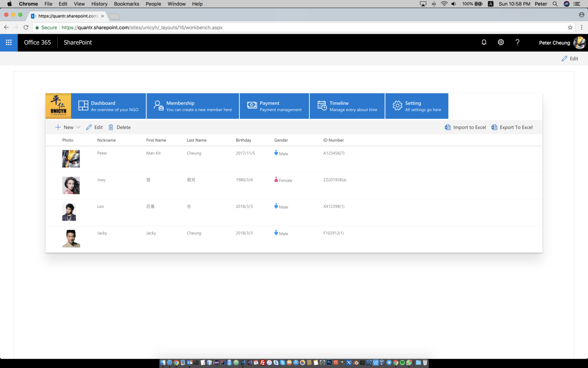Screen dimensions: 588x368
Task: Switch to the Membership tab
Action: pyautogui.click(x=193, y=106)
